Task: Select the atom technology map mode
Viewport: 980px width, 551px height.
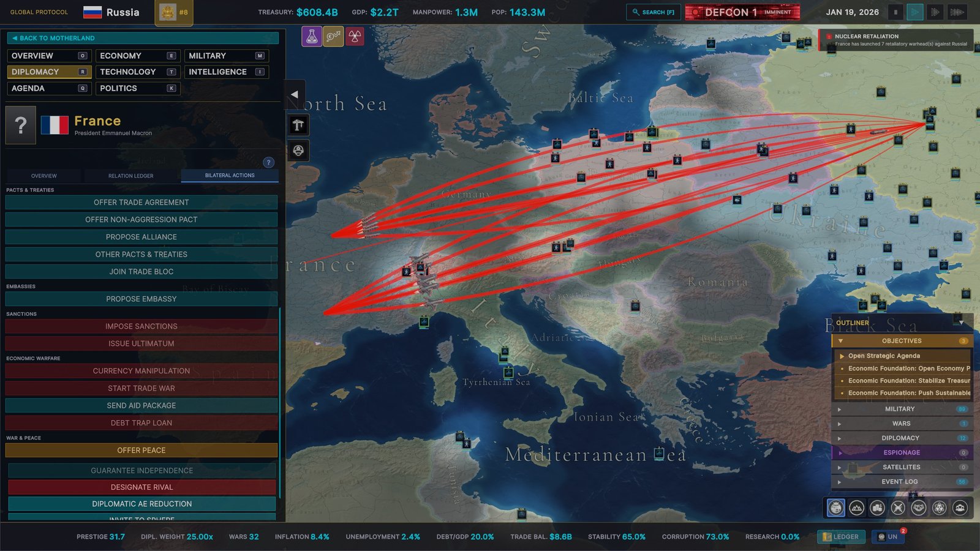Action: tap(940, 508)
